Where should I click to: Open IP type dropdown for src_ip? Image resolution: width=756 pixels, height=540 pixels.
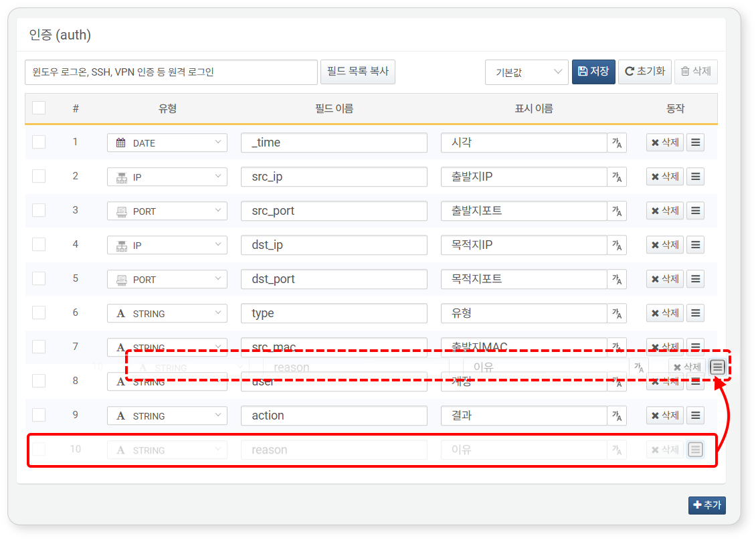point(167,177)
